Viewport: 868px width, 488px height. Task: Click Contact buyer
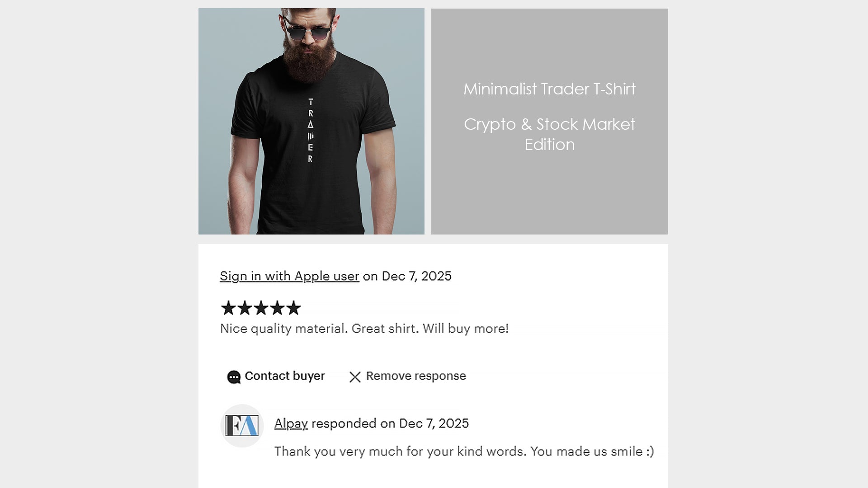point(284,376)
